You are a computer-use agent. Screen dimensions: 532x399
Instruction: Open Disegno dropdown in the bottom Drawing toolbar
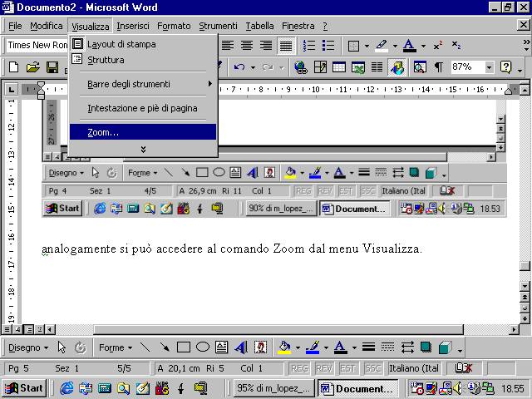[x=28, y=347]
